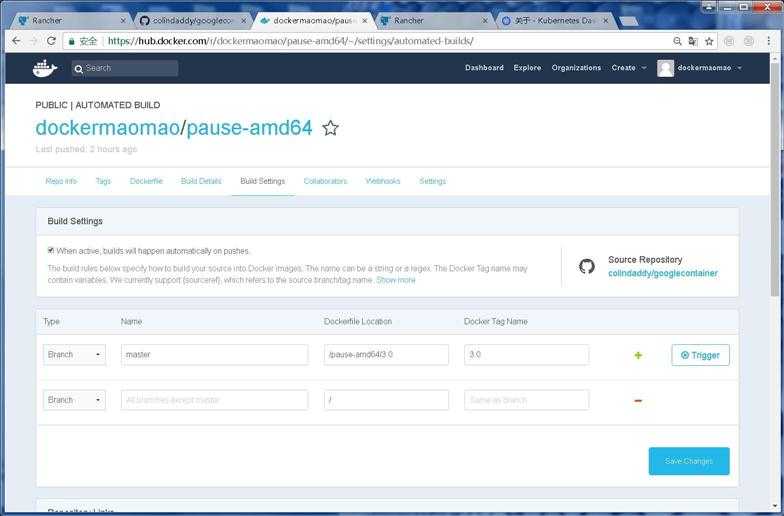Viewport: 784px width, 516px height.
Task: Close the Kubernetes Dashboard tab
Action: (x=606, y=20)
